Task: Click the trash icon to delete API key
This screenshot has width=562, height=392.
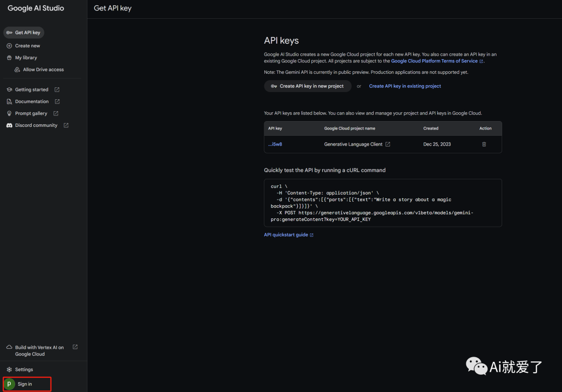Action: coord(484,144)
